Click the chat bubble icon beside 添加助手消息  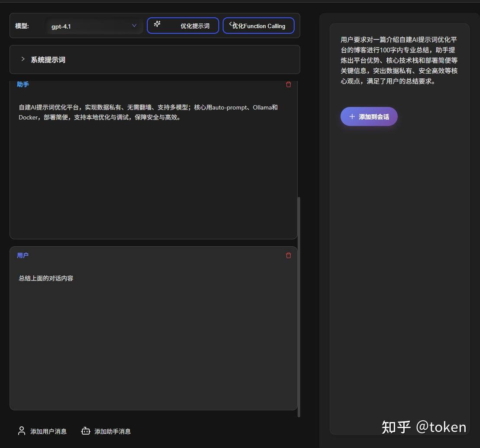pyautogui.click(x=85, y=431)
